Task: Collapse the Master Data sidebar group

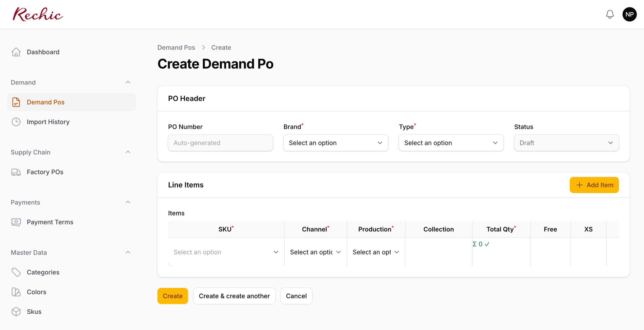Action: pos(128,252)
